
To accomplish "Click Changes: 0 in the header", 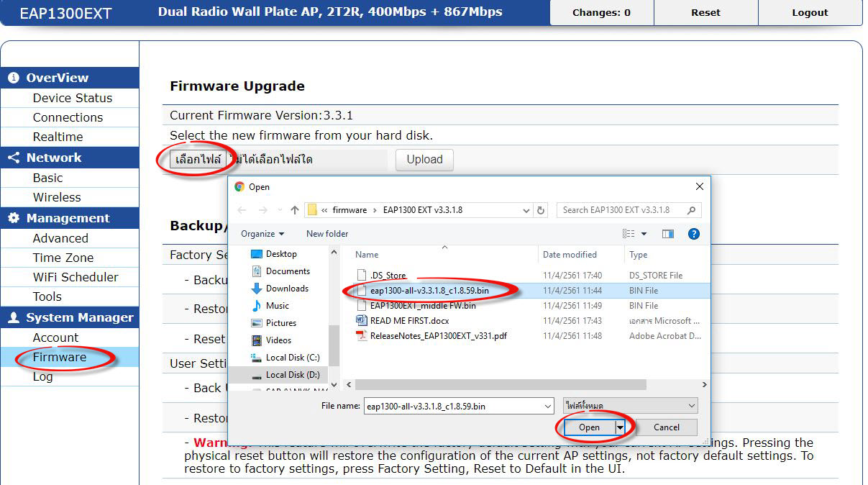I will click(x=601, y=12).
